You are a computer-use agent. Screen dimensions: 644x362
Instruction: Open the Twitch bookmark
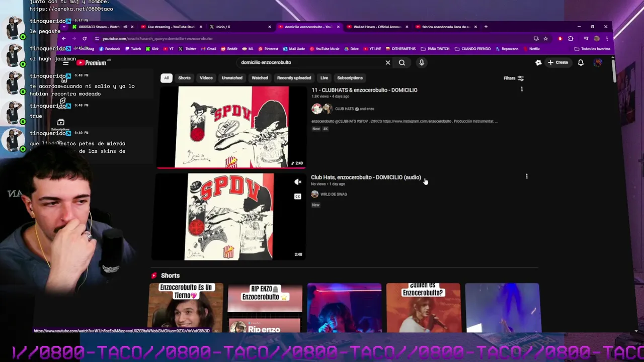[x=133, y=49]
